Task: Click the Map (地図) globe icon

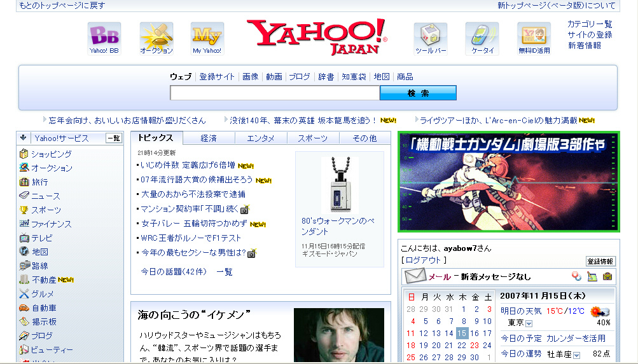Action: click(x=24, y=252)
